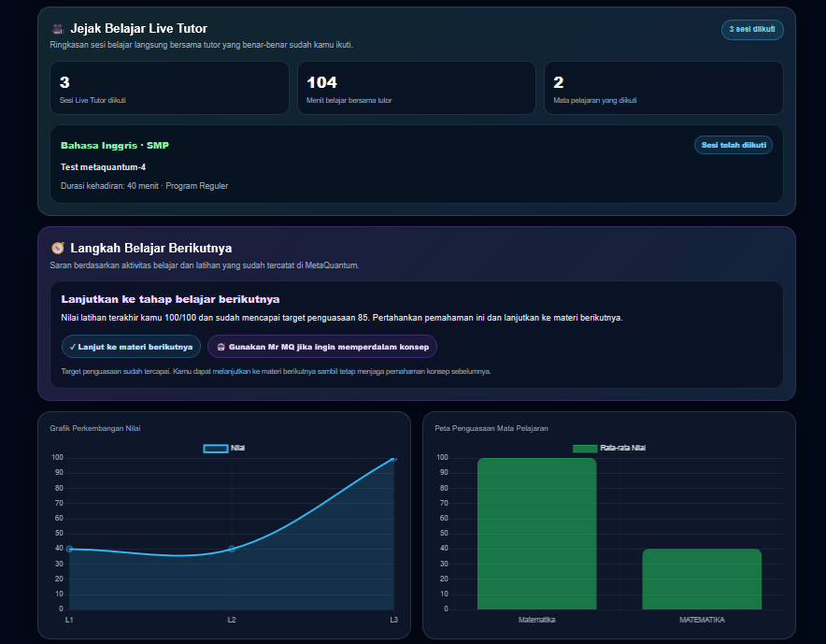This screenshot has width=826, height=644.
Task: Click the shorter MATEMATIKA bar at 40
Action: [x=702, y=580]
